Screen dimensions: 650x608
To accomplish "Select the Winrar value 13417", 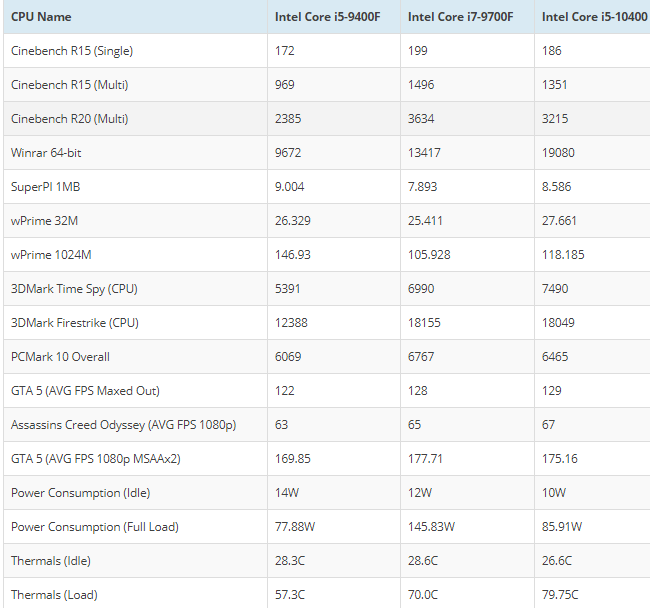I will [424, 153].
